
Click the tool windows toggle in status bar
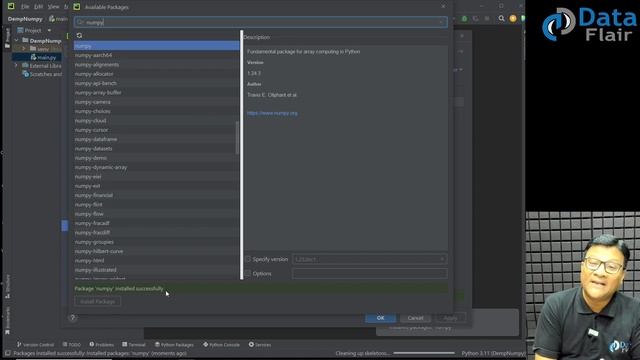[x=8, y=353]
